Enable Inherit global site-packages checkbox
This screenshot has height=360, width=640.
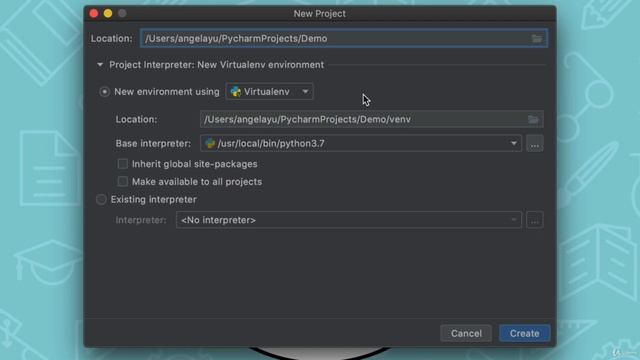[122, 164]
